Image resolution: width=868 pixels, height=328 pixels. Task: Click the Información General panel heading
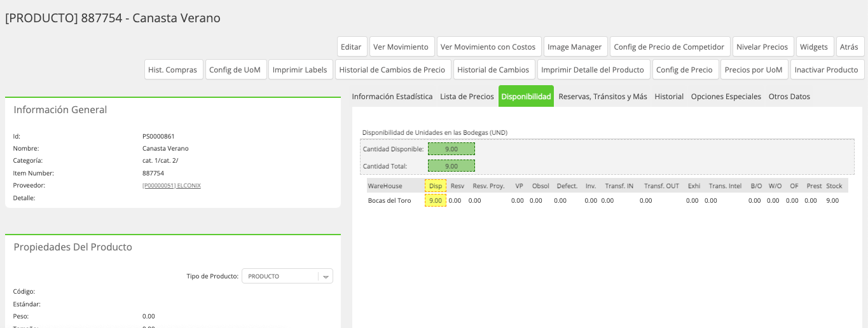pyautogui.click(x=60, y=109)
